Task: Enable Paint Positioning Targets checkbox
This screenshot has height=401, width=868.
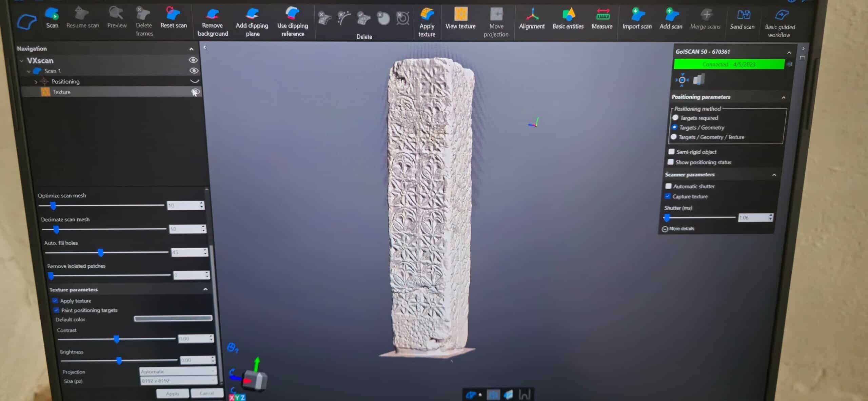Action: pyautogui.click(x=55, y=309)
